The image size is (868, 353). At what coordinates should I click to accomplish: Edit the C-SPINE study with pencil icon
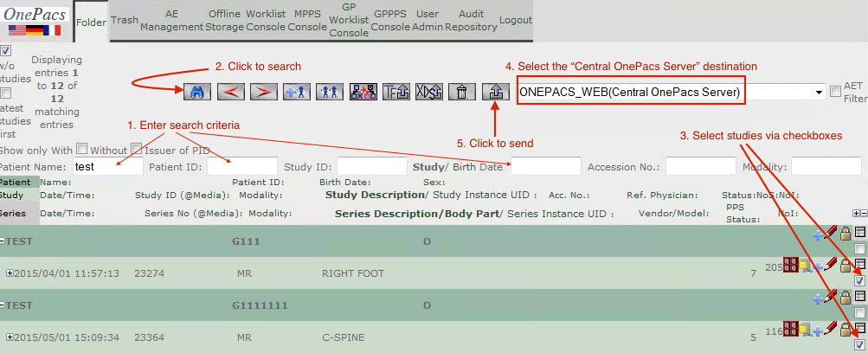(830, 330)
